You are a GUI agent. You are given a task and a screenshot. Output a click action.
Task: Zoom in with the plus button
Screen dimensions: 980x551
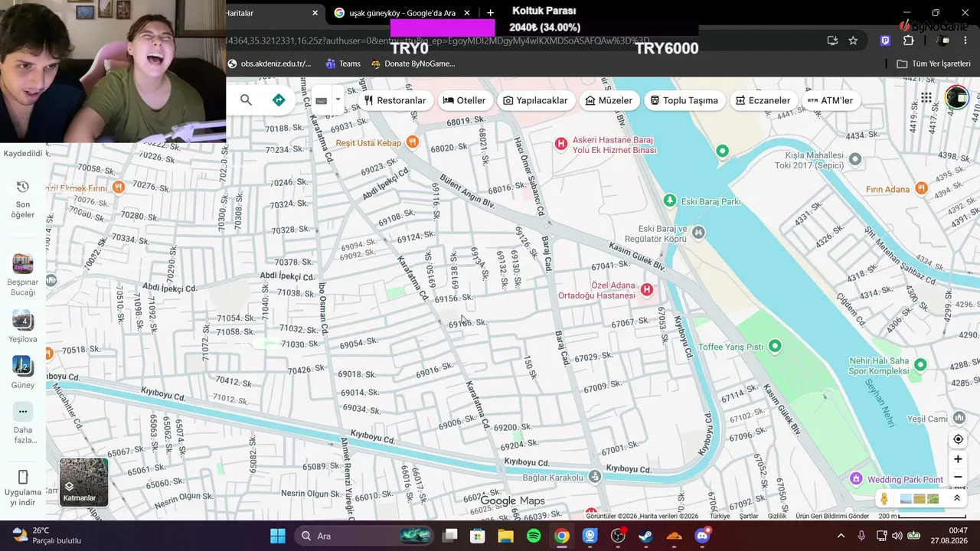pos(958,459)
